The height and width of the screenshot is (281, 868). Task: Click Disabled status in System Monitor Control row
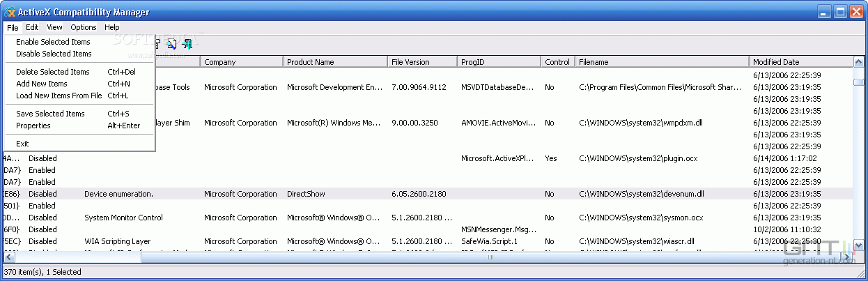click(42, 218)
